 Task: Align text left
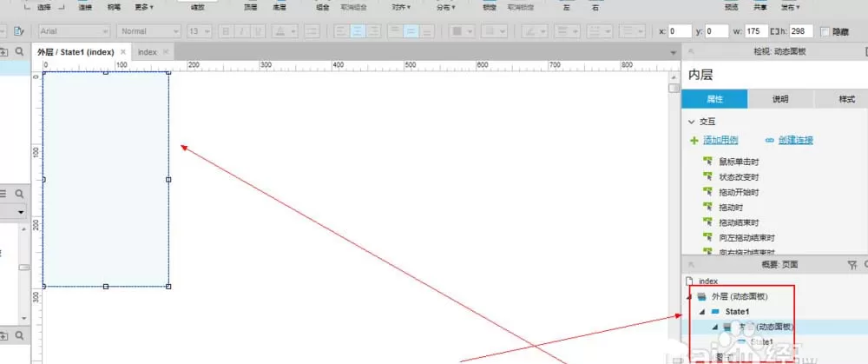coord(341,31)
